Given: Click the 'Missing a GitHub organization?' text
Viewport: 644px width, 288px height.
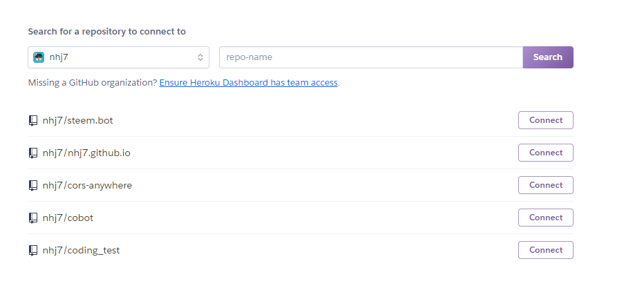Looking at the screenshot, I should pyautogui.click(x=93, y=82).
